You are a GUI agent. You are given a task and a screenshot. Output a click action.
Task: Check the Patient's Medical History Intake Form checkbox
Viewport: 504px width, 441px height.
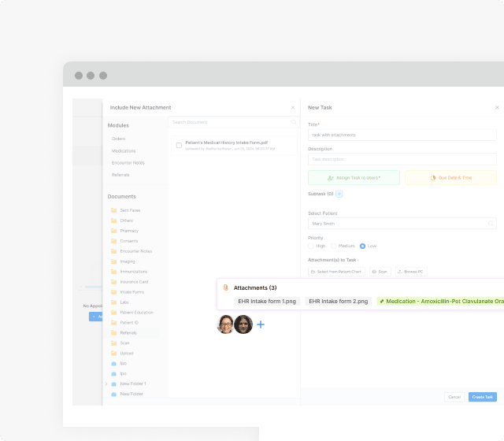point(179,145)
